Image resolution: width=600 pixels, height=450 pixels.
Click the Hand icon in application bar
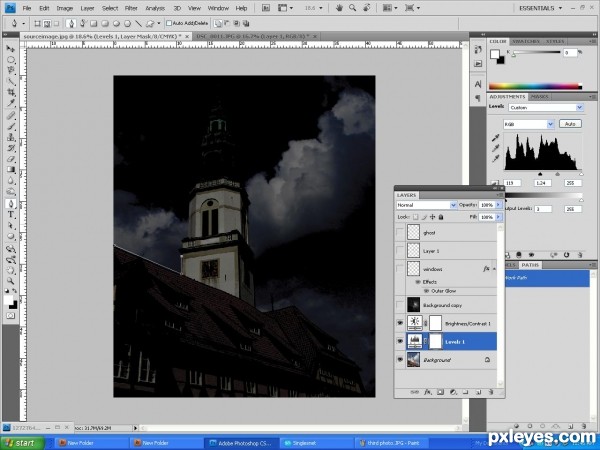point(339,8)
